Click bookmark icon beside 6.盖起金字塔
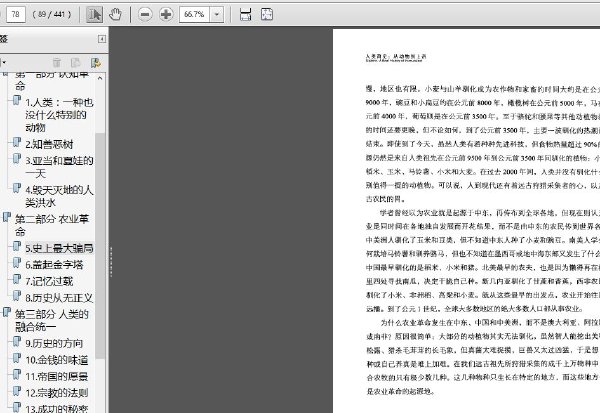600x413 pixels. tap(17, 263)
